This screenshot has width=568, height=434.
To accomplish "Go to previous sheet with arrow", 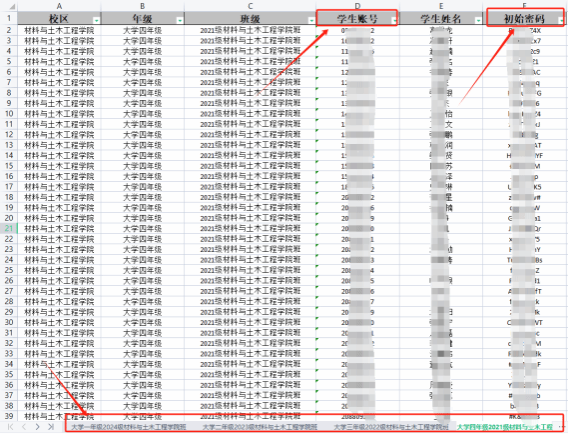I will 24,427.
